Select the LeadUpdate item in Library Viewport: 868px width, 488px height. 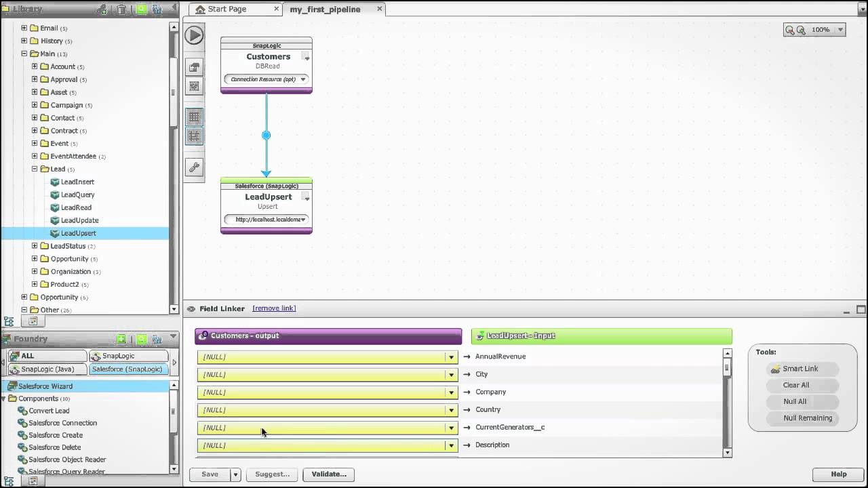pyautogui.click(x=75, y=220)
